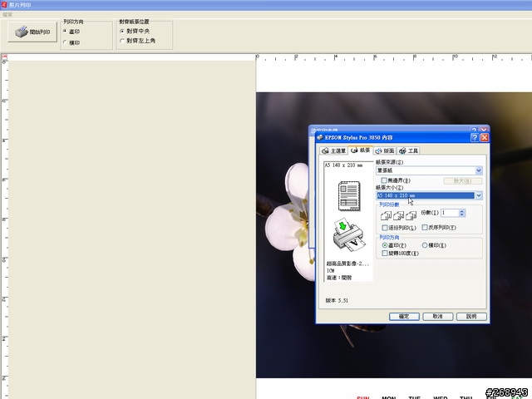The height and width of the screenshot is (399, 532).
Task: Click the Start Printing (開始列印) button
Action: (32, 32)
